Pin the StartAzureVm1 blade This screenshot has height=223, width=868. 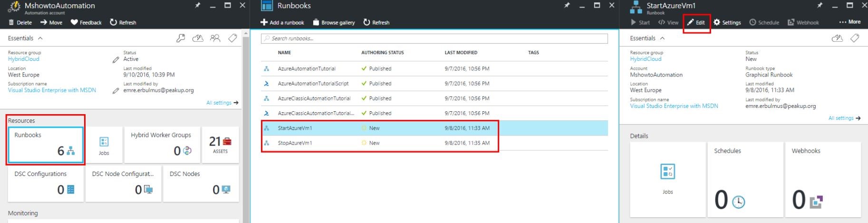tap(820, 5)
